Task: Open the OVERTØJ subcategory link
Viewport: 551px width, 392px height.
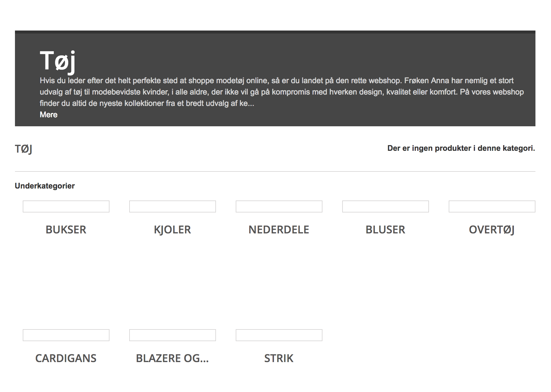Action: tap(492, 230)
